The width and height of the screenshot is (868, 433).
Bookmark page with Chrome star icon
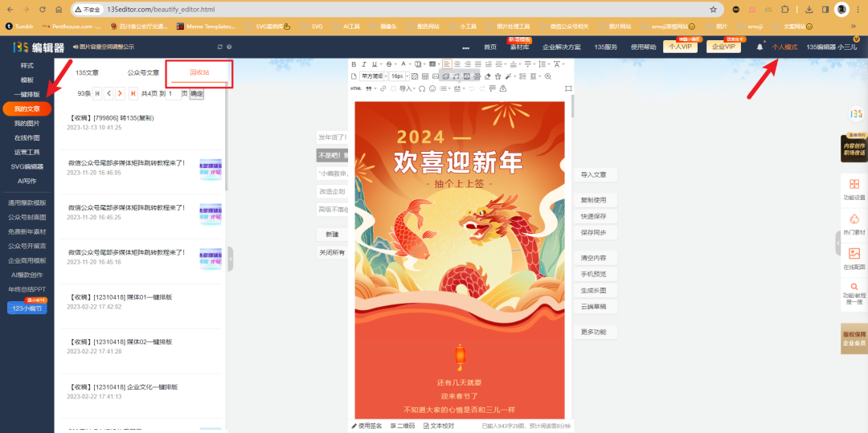tap(714, 10)
